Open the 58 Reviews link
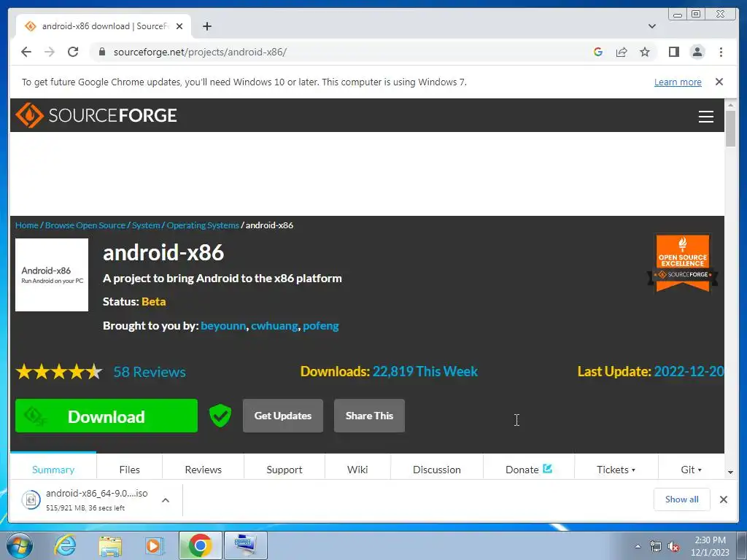 tap(150, 372)
